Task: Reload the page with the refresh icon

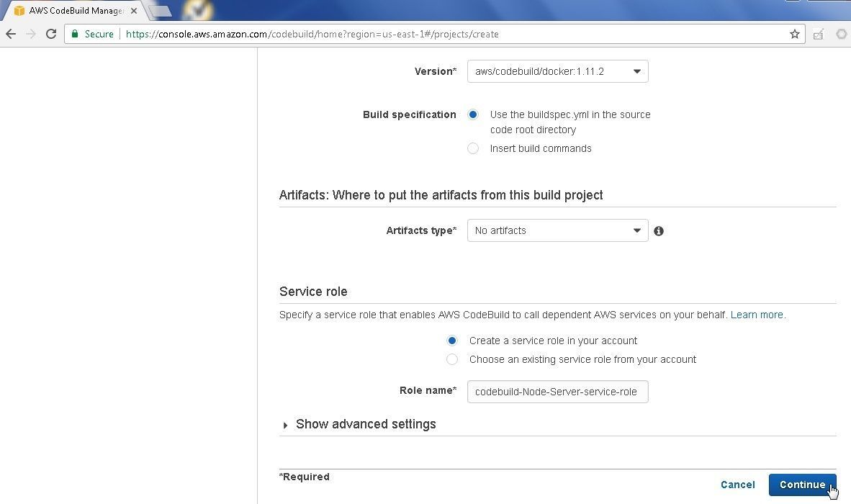Action: coord(51,34)
